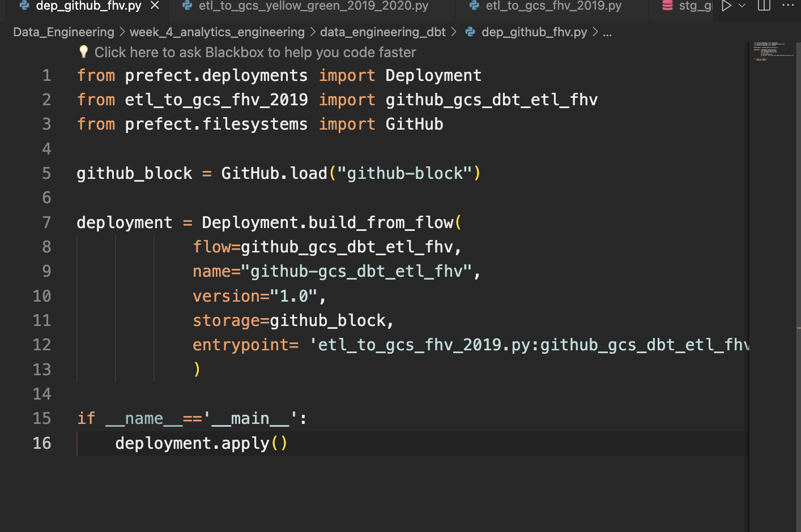The image size is (801, 532).
Task: Open etl_to_gcs_yellow_green_2019_2020.py tab
Action: (x=313, y=6)
